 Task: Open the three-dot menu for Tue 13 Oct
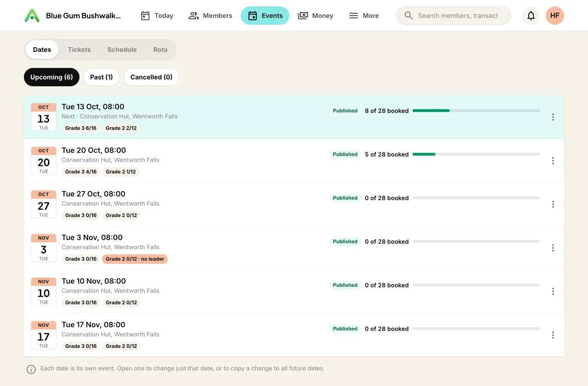(553, 117)
